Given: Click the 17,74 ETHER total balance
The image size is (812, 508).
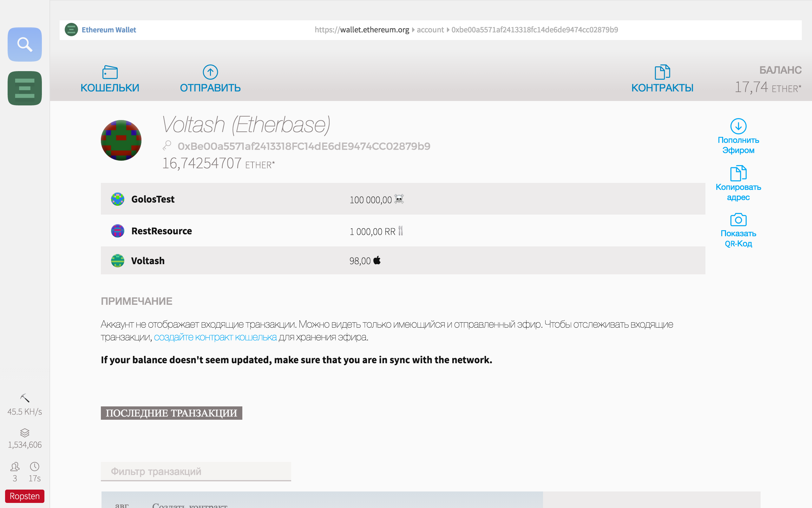Looking at the screenshot, I should (x=768, y=87).
